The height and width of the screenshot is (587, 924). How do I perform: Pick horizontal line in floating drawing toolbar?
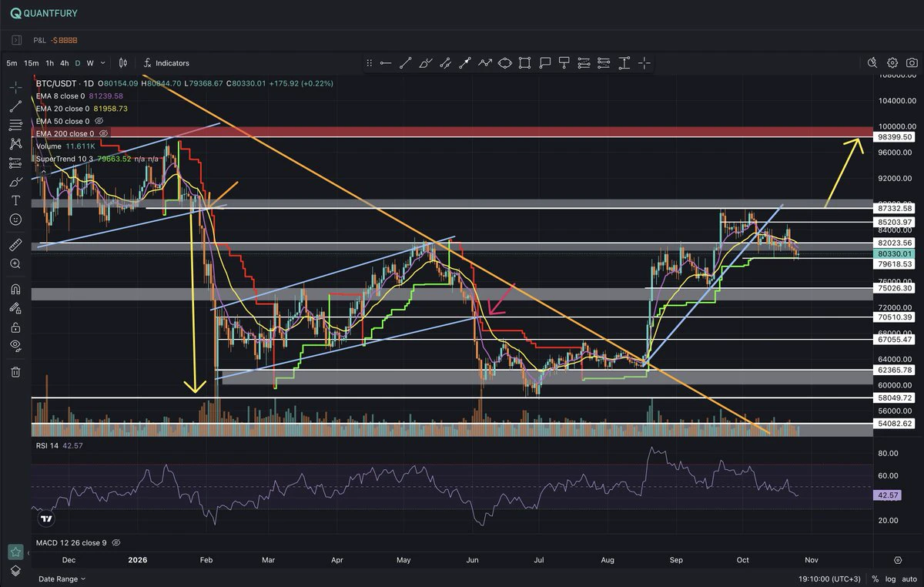386,63
